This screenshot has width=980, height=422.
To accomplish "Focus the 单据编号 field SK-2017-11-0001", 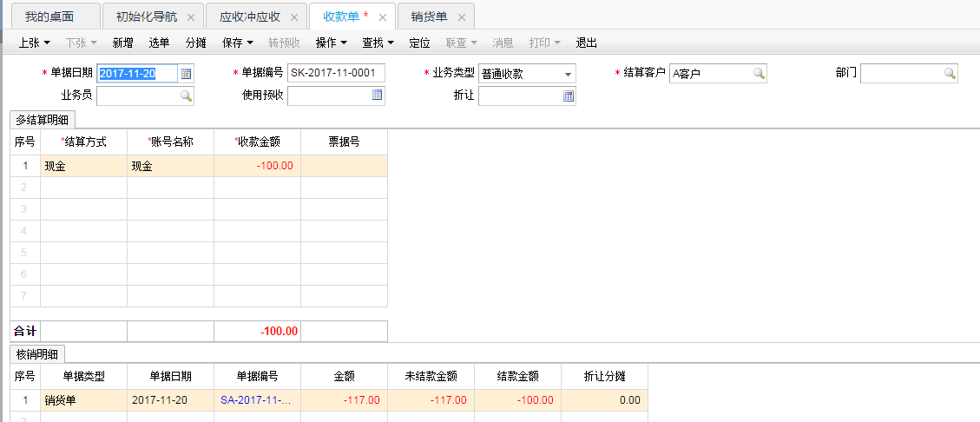I will click(x=336, y=73).
